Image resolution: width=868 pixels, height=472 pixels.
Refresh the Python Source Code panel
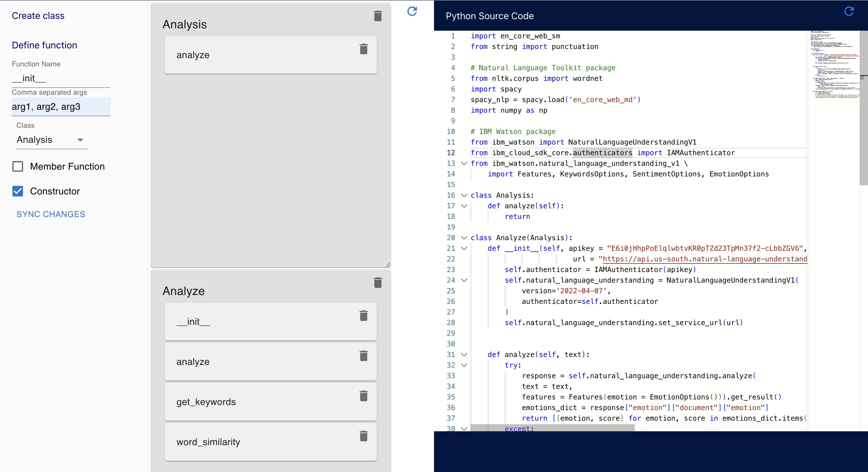[849, 12]
